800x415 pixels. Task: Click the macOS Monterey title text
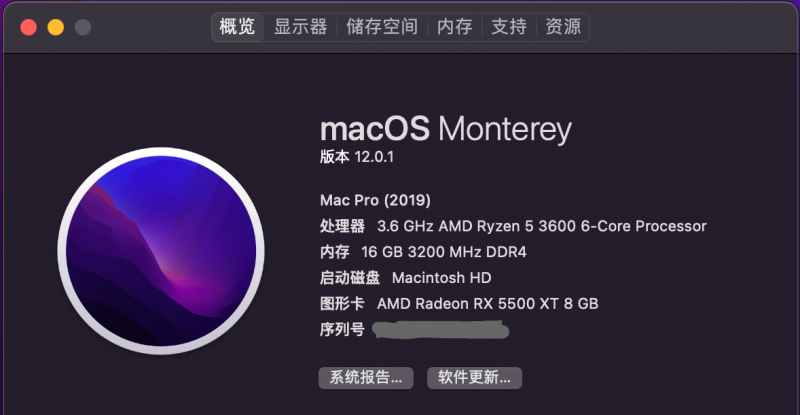click(446, 128)
